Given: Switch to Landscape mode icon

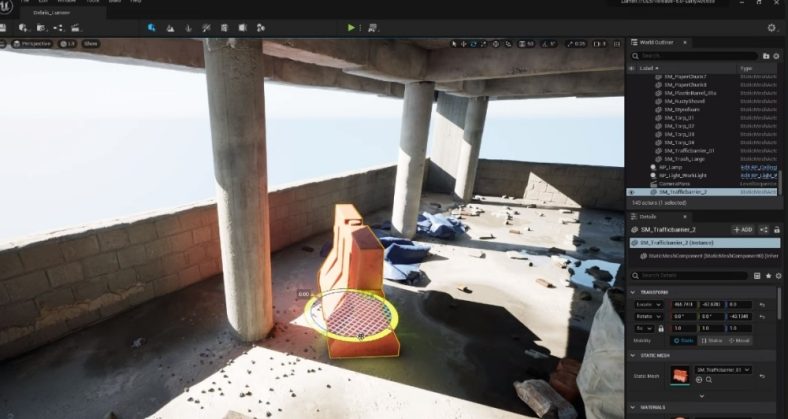Looking at the screenshot, I should coord(170,28).
